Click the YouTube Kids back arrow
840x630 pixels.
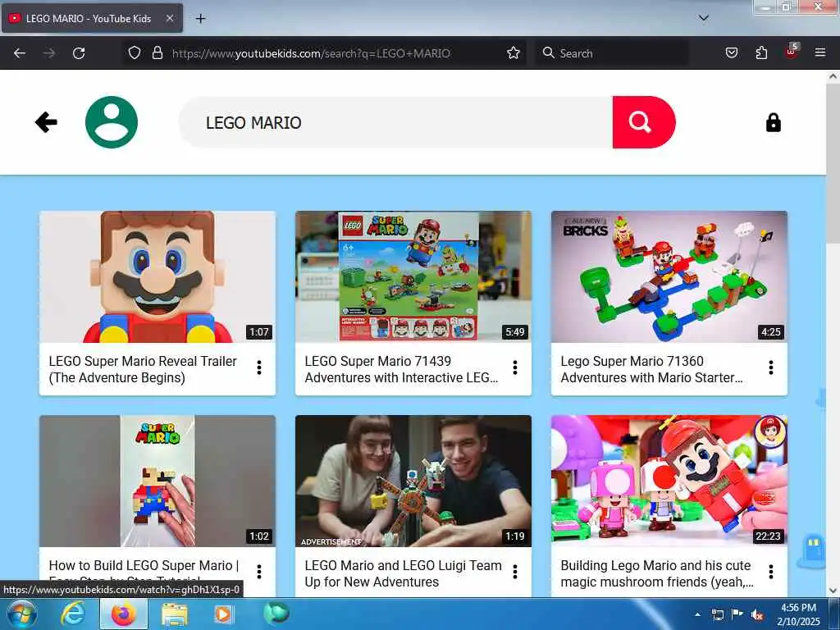(x=46, y=122)
